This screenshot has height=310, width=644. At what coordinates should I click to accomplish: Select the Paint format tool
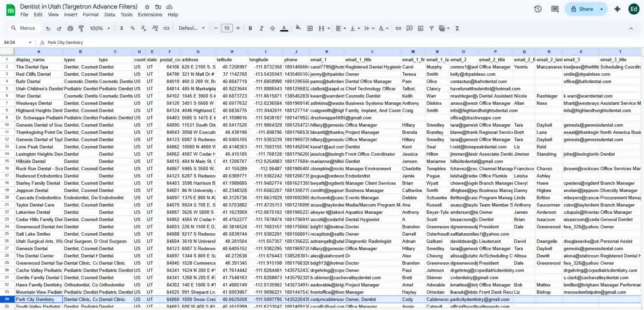click(81, 28)
